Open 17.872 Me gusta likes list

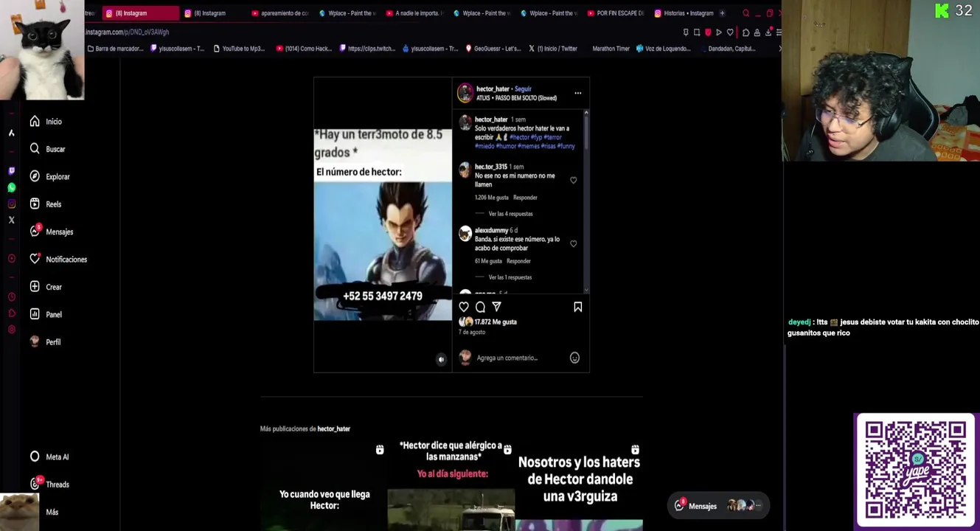click(496, 322)
